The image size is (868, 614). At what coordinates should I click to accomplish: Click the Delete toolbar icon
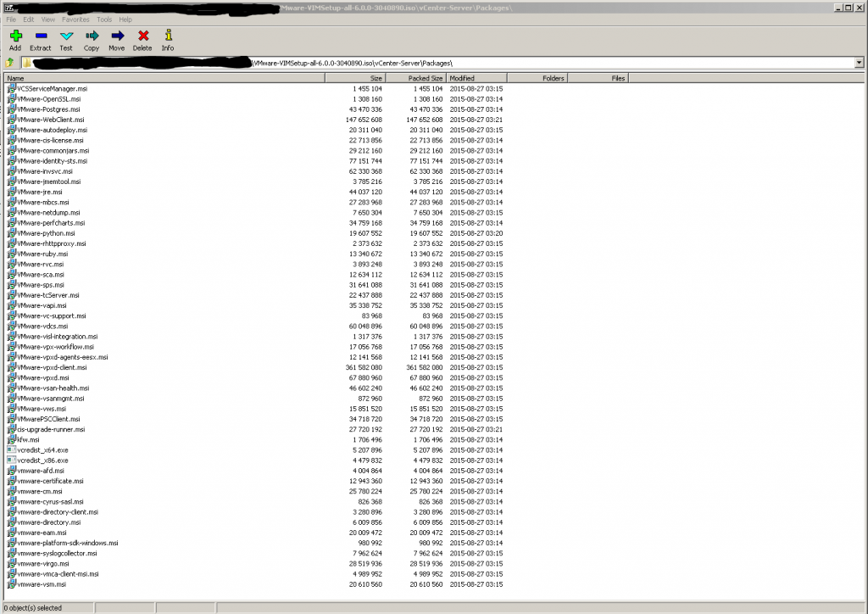142,36
